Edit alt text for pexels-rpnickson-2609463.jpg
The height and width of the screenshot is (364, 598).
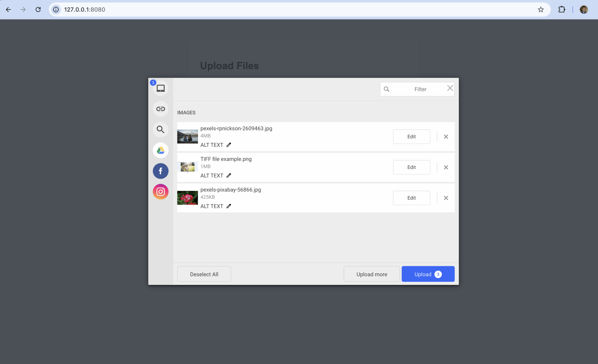pyautogui.click(x=229, y=144)
